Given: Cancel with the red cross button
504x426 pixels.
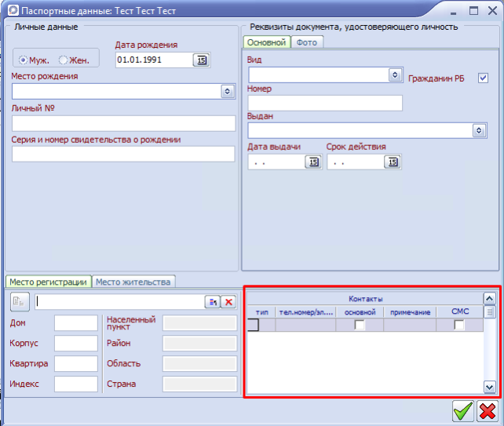Looking at the screenshot, I should (x=488, y=410).
